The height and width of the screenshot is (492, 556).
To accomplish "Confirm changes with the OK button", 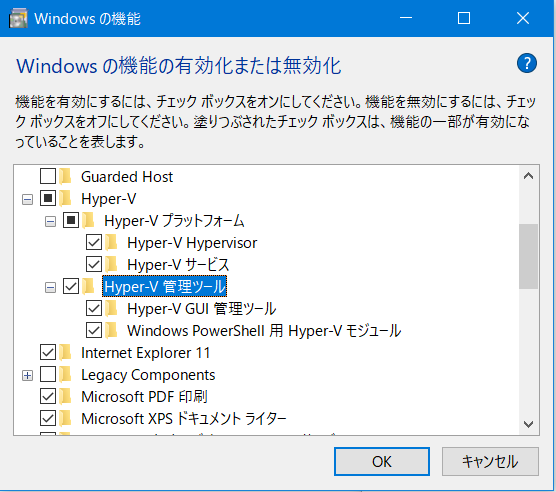I will (x=382, y=462).
